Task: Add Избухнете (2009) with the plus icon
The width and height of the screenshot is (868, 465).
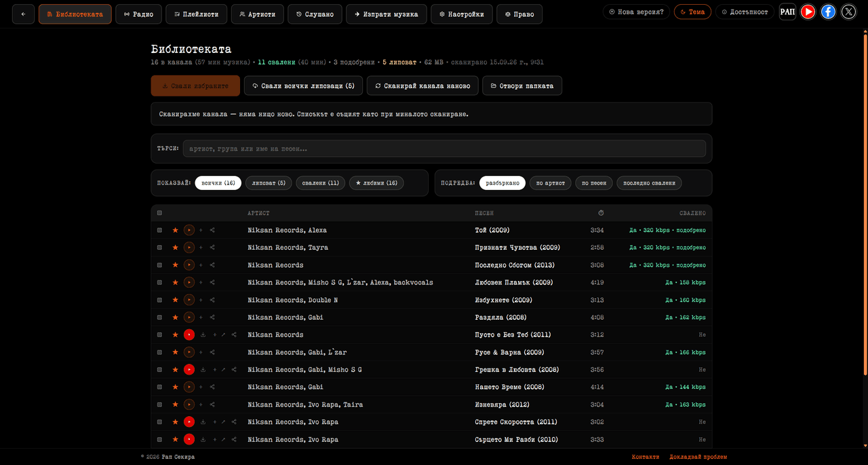Action: (x=201, y=300)
